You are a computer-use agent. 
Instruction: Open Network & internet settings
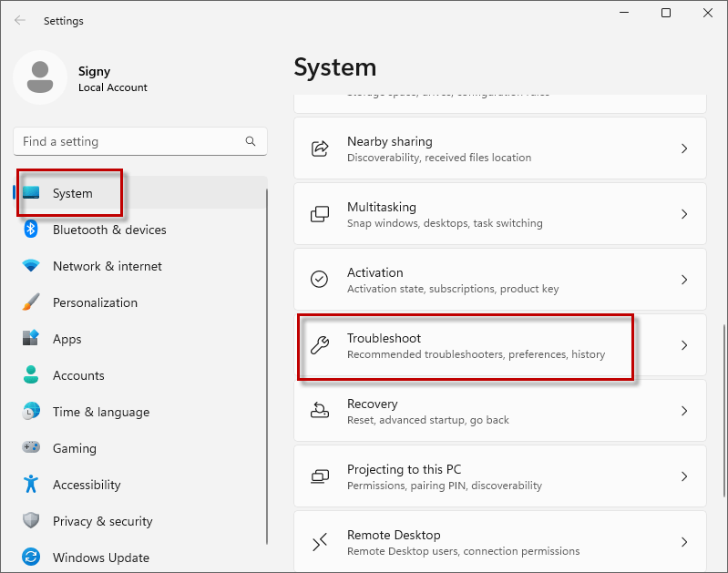pyautogui.click(x=139, y=266)
